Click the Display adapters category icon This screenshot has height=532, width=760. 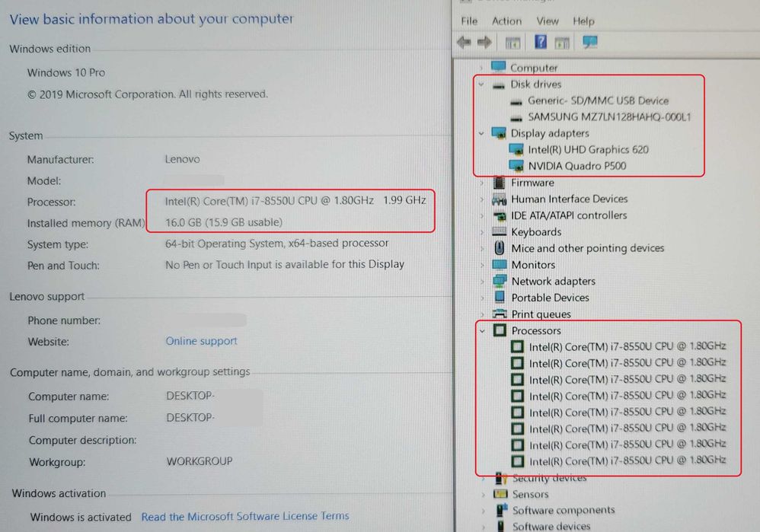tap(499, 132)
